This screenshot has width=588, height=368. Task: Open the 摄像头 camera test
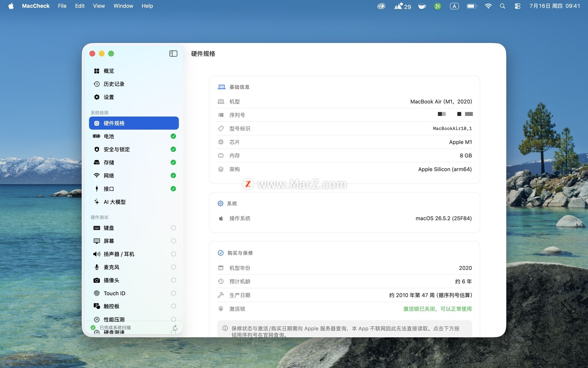(x=134, y=280)
